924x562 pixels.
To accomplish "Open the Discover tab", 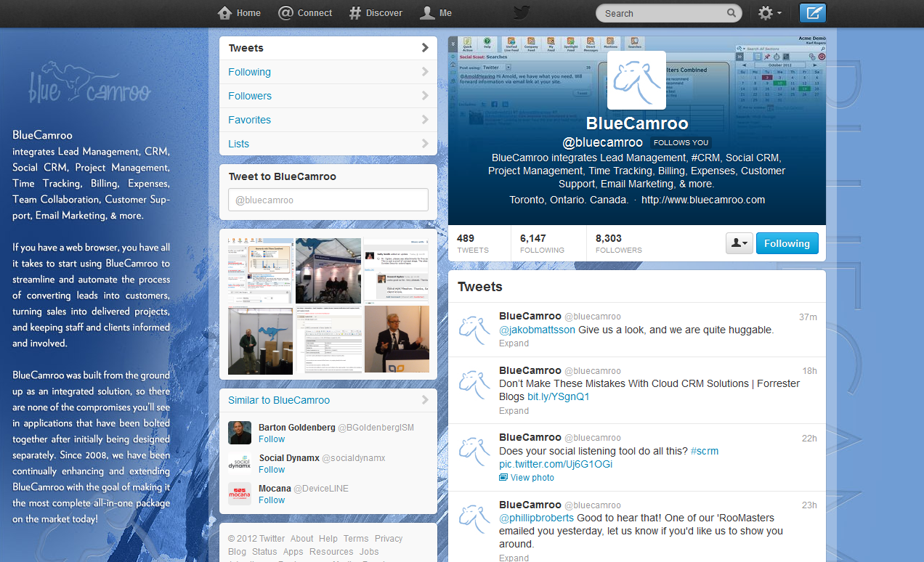I will click(x=376, y=13).
